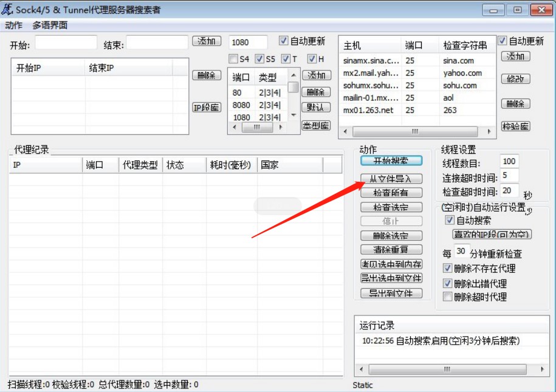Click the 开始 IP input field
The width and height of the screenshot is (556, 392).
click(x=66, y=43)
